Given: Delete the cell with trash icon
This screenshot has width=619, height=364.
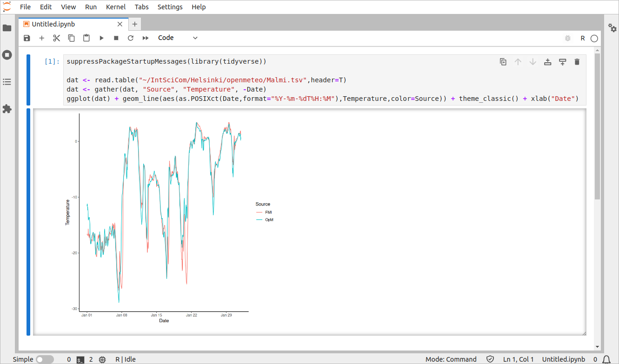Looking at the screenshot, I should [577, 62].
